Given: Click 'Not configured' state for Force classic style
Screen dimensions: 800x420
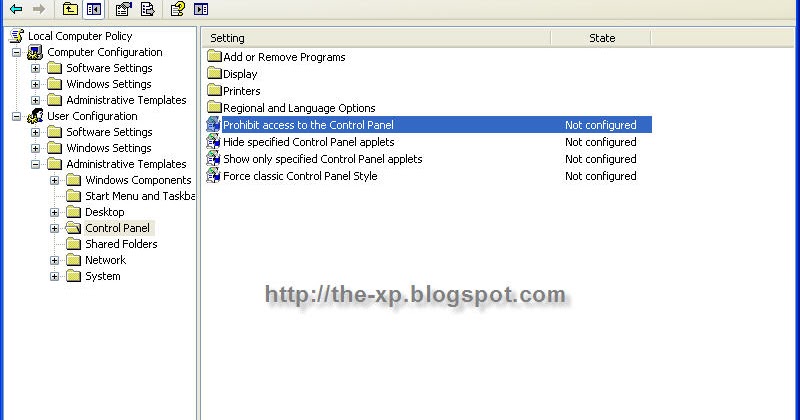Looking at the screenshot, I should click(601, 176).
